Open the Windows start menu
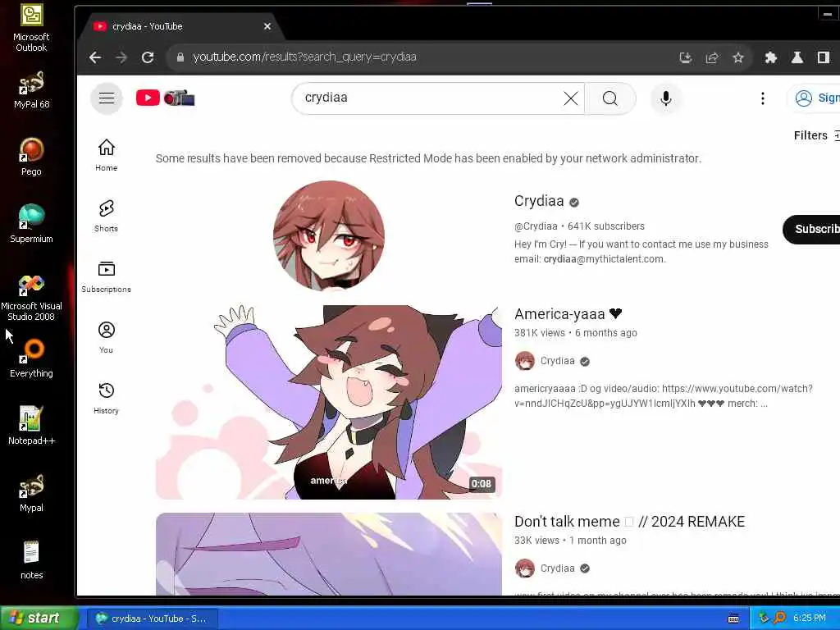Screen dimensions: 840x630 39,618
